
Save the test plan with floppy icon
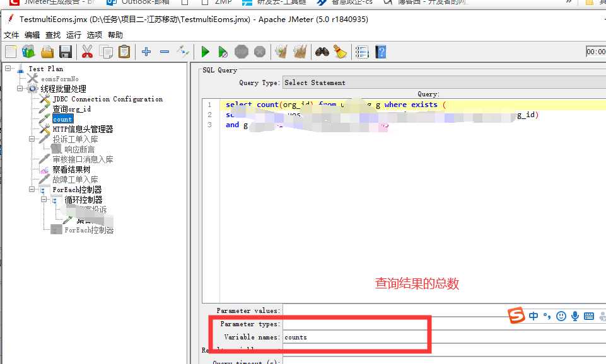66,52
